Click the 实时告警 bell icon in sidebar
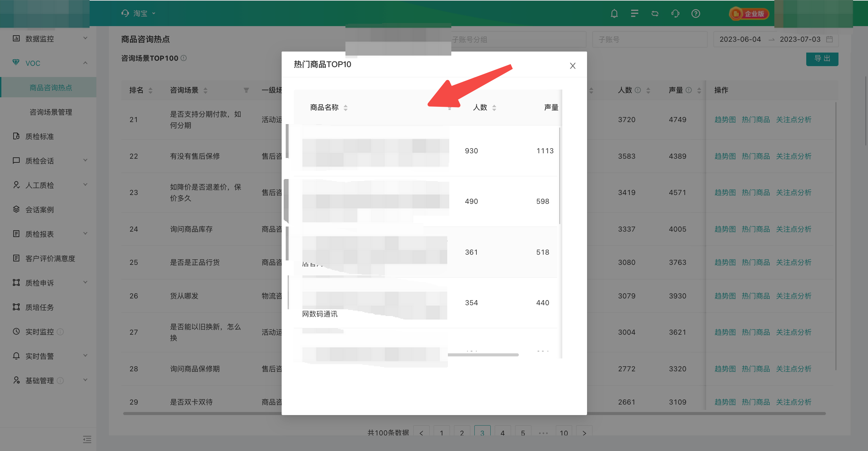The height and width of the screenshot is (451, 868). point(16,356)
